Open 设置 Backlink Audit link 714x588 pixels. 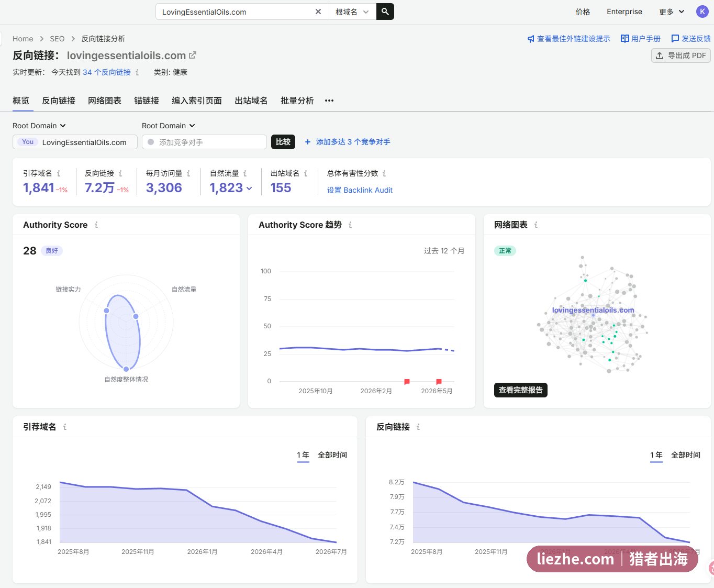(x=360, y=190)
